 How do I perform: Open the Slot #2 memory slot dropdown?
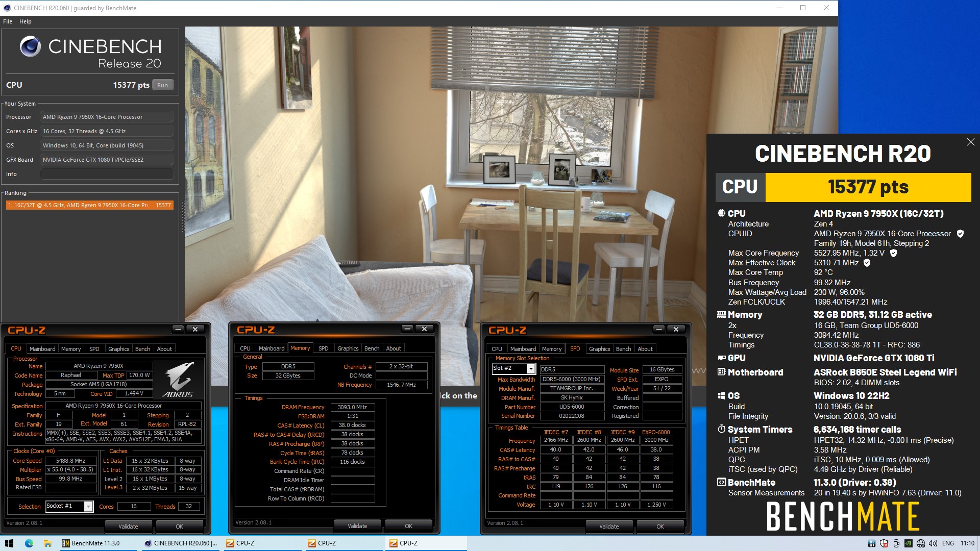(531, 368)
